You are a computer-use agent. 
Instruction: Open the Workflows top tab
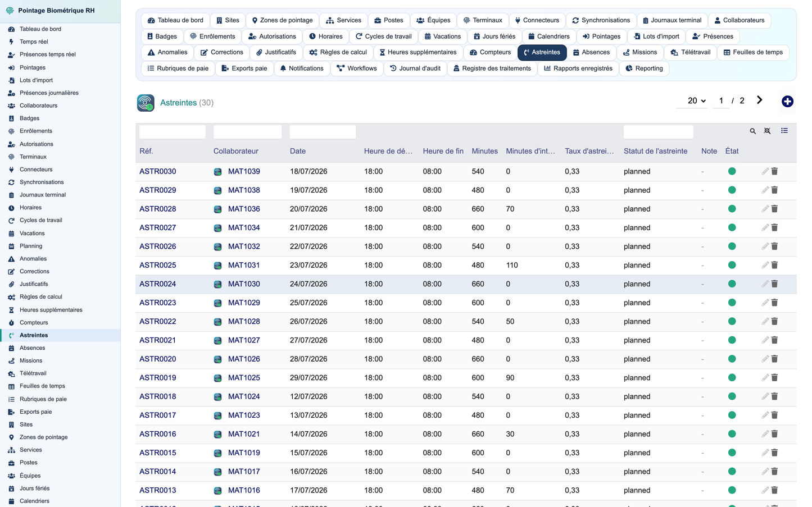[357, 68]
